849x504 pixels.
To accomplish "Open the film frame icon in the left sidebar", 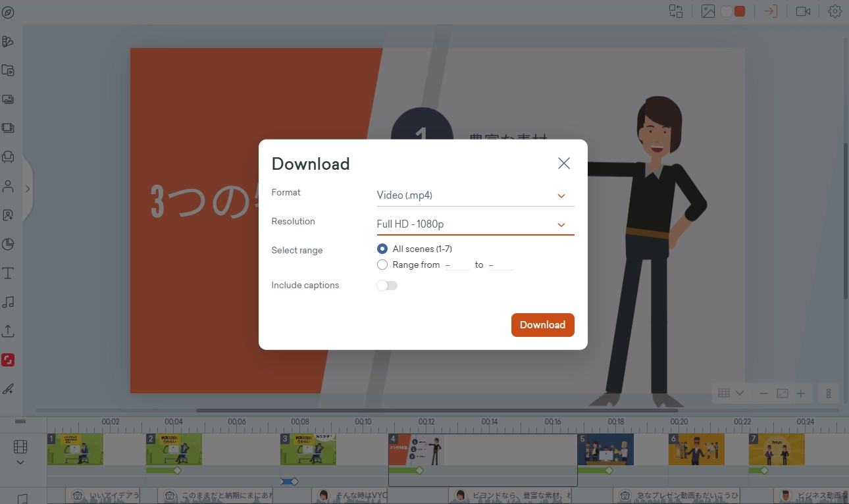I will coord(8,128).
